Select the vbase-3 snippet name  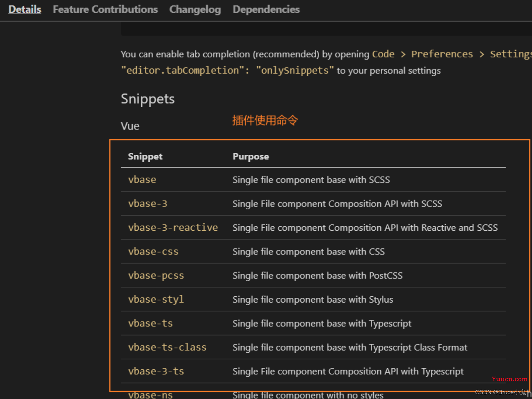coord(148,204)
